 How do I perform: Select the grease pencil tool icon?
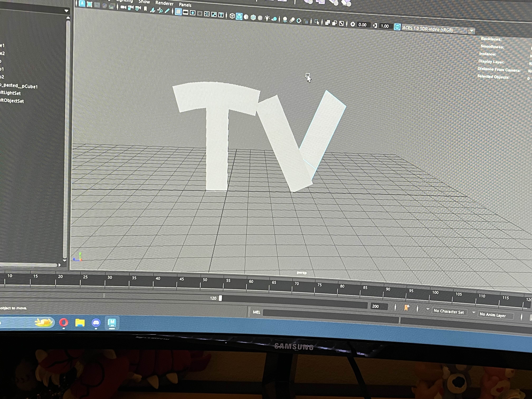click(x=167, y=11)
